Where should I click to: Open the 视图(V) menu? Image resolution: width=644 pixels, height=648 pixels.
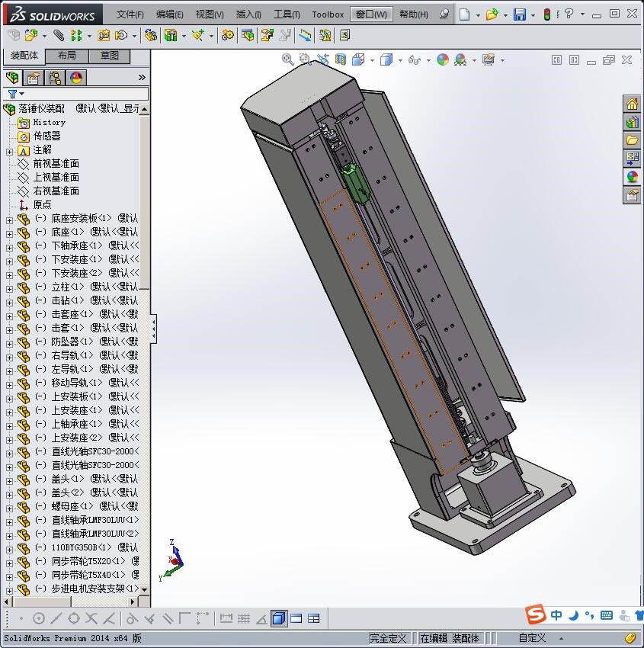click(210, 14)
